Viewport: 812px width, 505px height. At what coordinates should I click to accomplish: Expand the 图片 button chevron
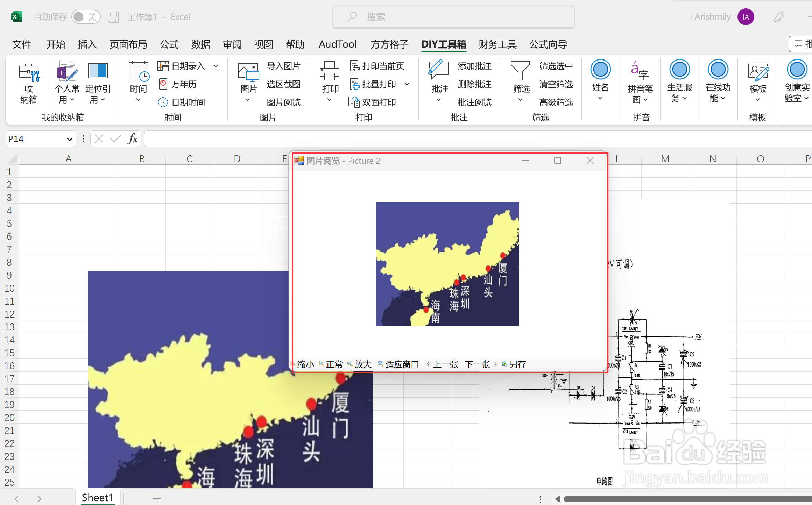pyautogui.click(x=248, y=100)
